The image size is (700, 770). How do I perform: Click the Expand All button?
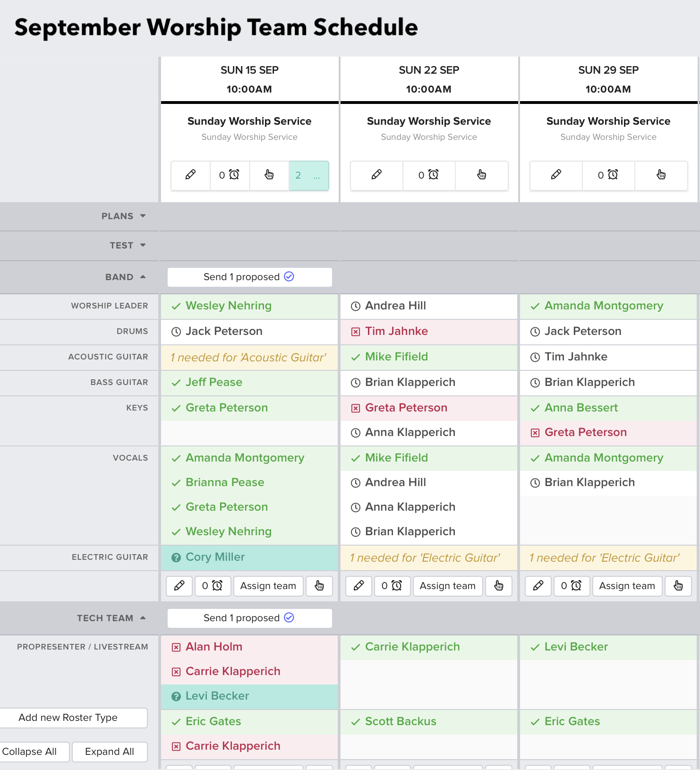(x=110, y=752)
